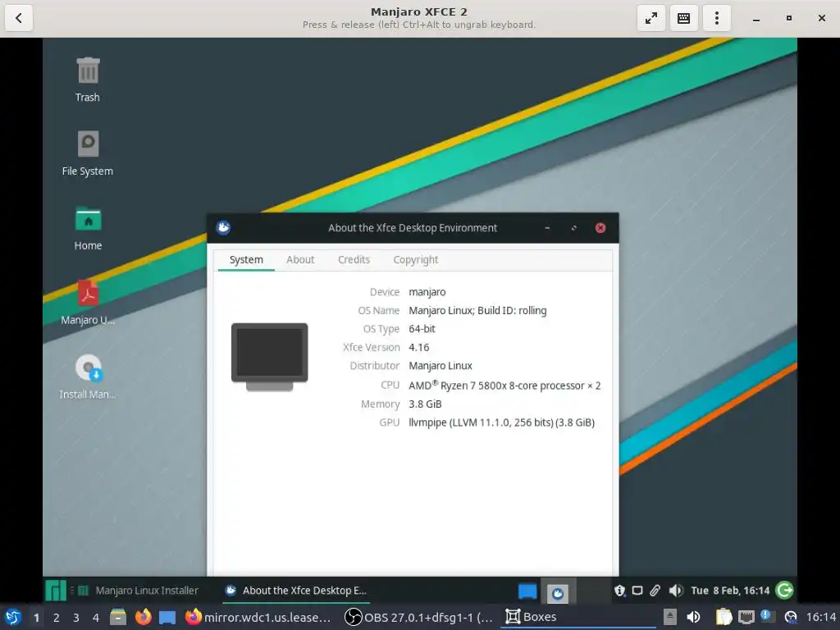Close the About Xfce dialog
This screenshot has width=840, height=630.
[600, 228]
